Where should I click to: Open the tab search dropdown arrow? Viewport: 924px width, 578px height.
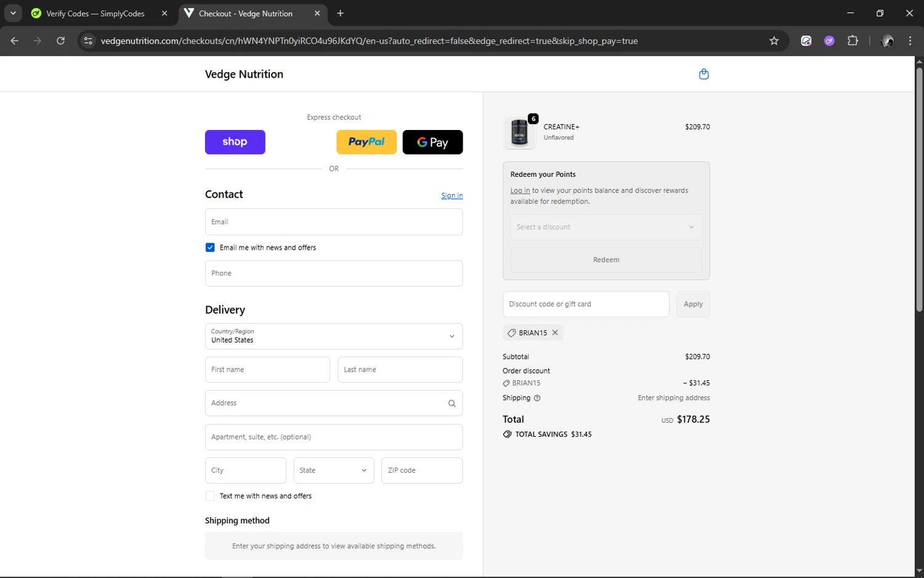13,13
